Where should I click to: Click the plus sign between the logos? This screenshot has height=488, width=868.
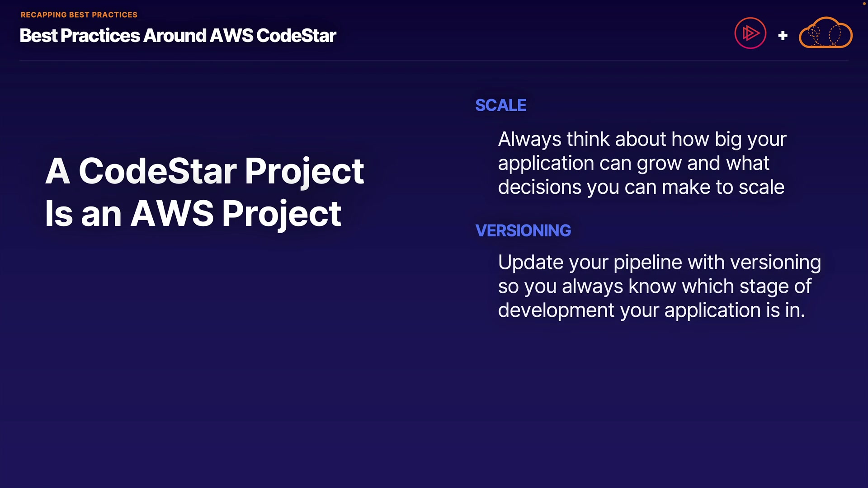tap(783, 35)
